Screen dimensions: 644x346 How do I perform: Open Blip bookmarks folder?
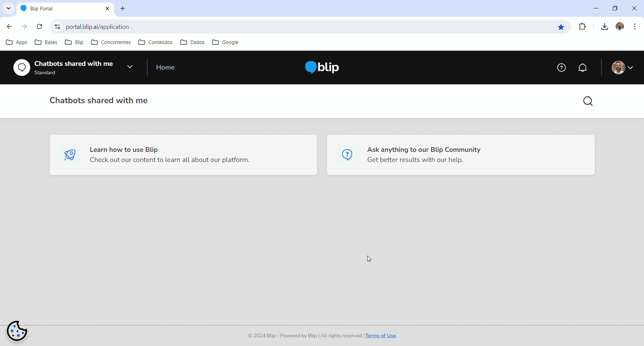74,42
